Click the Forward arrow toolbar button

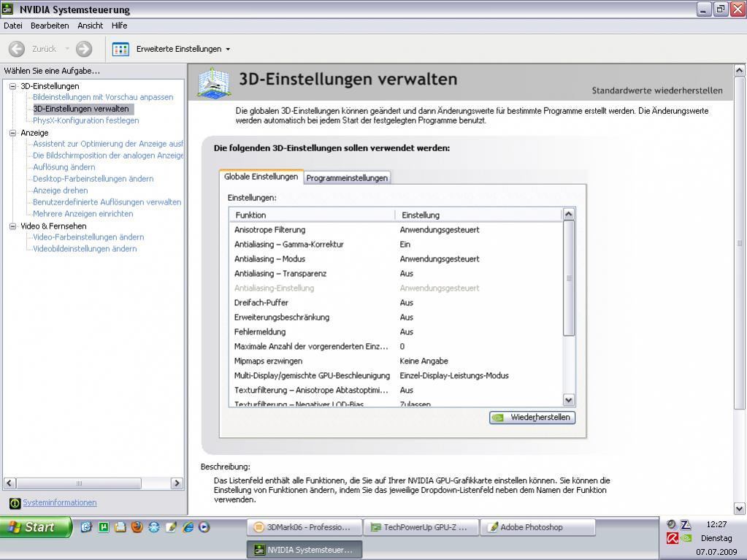point(84,49)
